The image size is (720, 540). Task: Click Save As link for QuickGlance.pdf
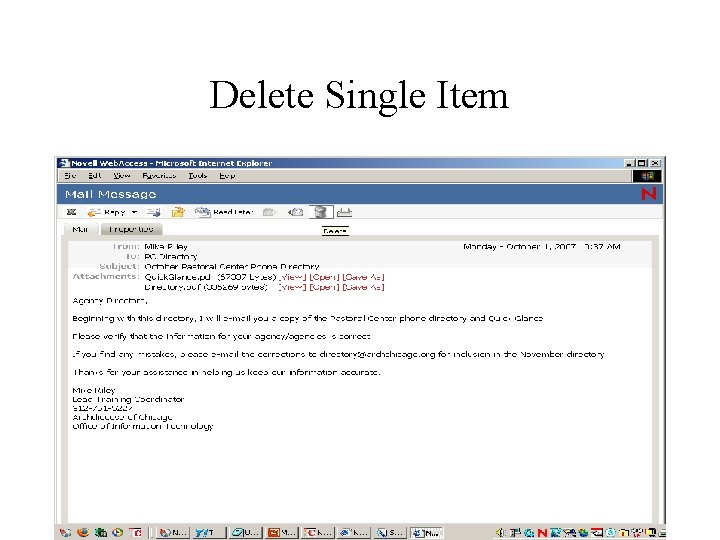click(363, 277)
